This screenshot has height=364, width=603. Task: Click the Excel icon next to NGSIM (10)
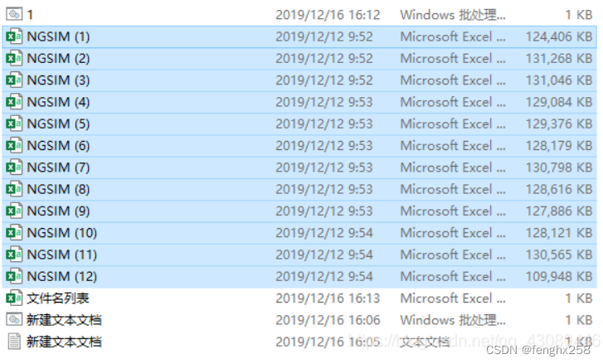pos(14,233)
